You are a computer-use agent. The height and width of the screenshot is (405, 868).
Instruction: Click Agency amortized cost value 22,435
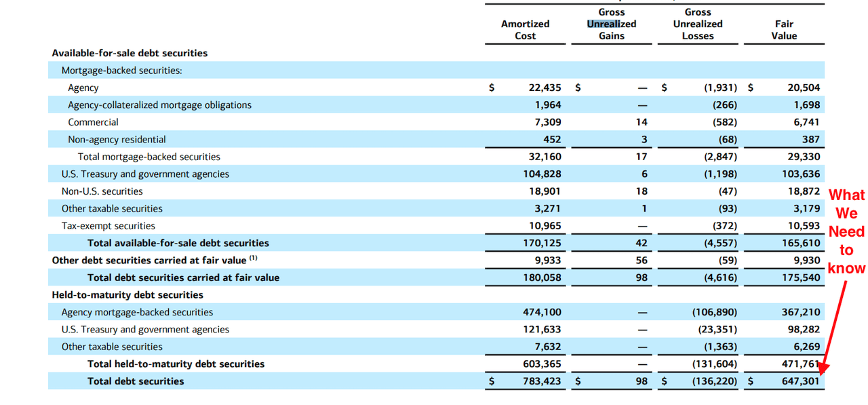[x=545, y=88]
